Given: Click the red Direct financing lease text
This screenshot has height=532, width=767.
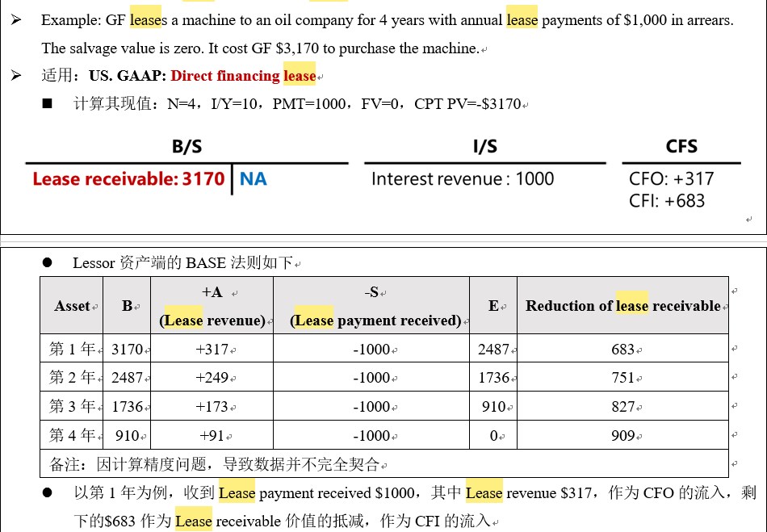Looking at the screenshot, I should point(243,76).
